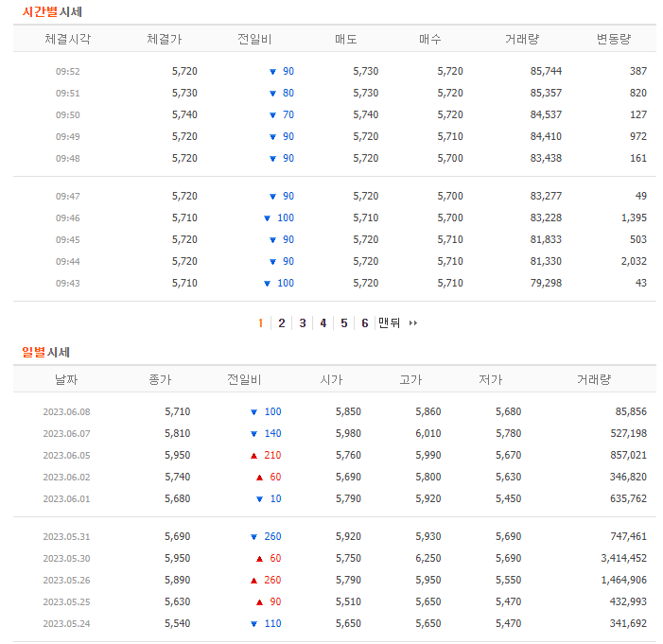This screenshot has height=644, width=663.
Task: Select the 2023.05.24 date cell
Action: (66, 624)
